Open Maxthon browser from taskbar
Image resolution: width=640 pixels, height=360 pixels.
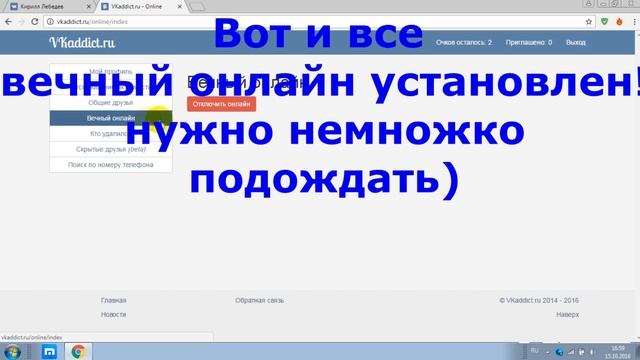coord(49,351)
